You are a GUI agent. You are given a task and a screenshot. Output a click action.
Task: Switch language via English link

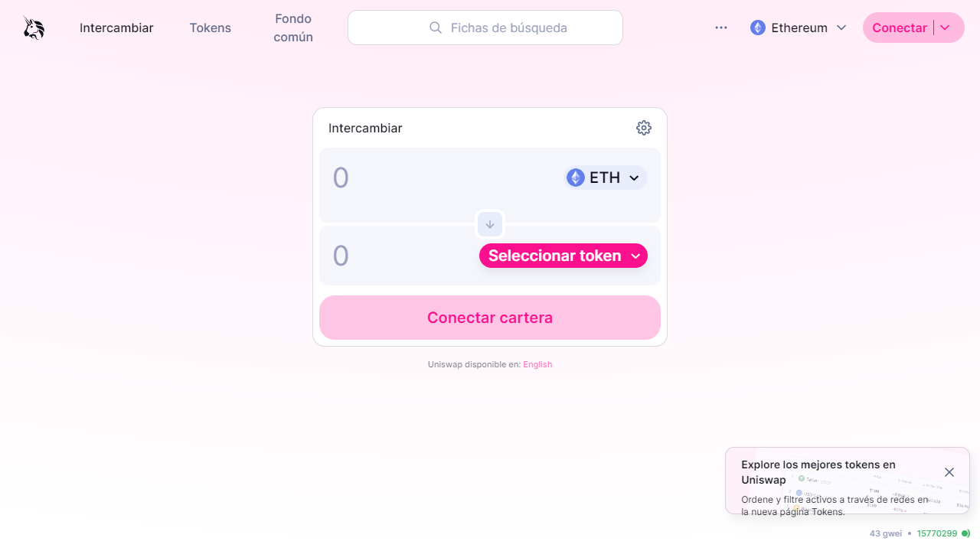pyautogui.click(x=537, y=364)
